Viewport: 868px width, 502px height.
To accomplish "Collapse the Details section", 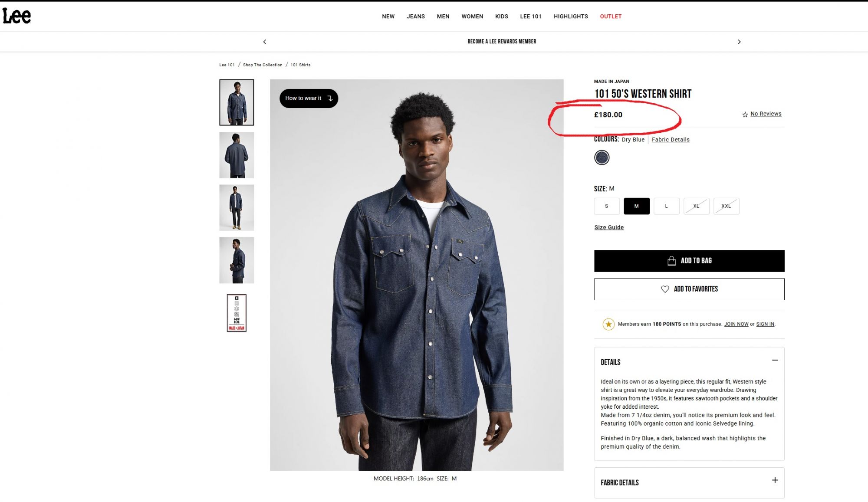I will tap(775, 361).
